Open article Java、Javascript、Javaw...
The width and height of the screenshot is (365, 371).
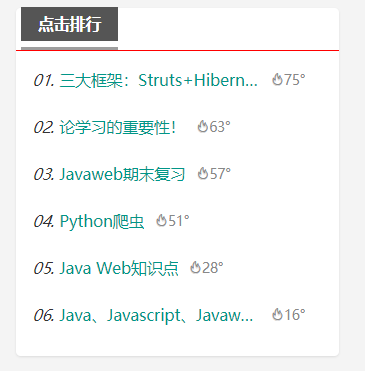[x=156, y=315]
